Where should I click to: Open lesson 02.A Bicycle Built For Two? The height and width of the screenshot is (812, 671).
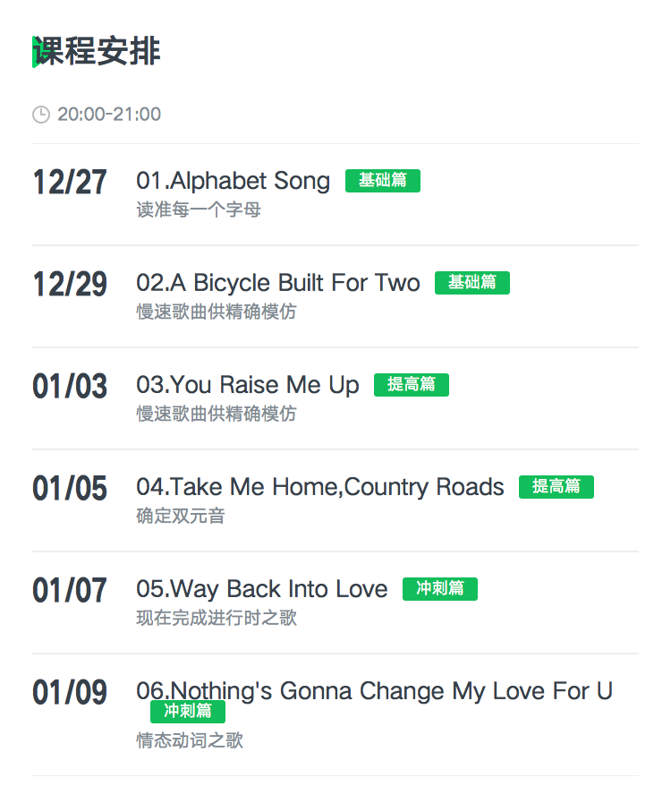[x=278, y=283]
